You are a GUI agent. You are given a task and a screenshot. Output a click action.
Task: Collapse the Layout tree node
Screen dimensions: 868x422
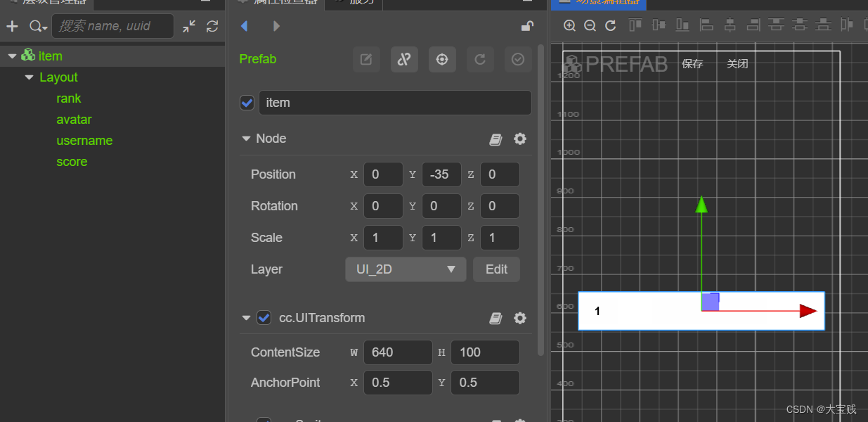[29, 77]
